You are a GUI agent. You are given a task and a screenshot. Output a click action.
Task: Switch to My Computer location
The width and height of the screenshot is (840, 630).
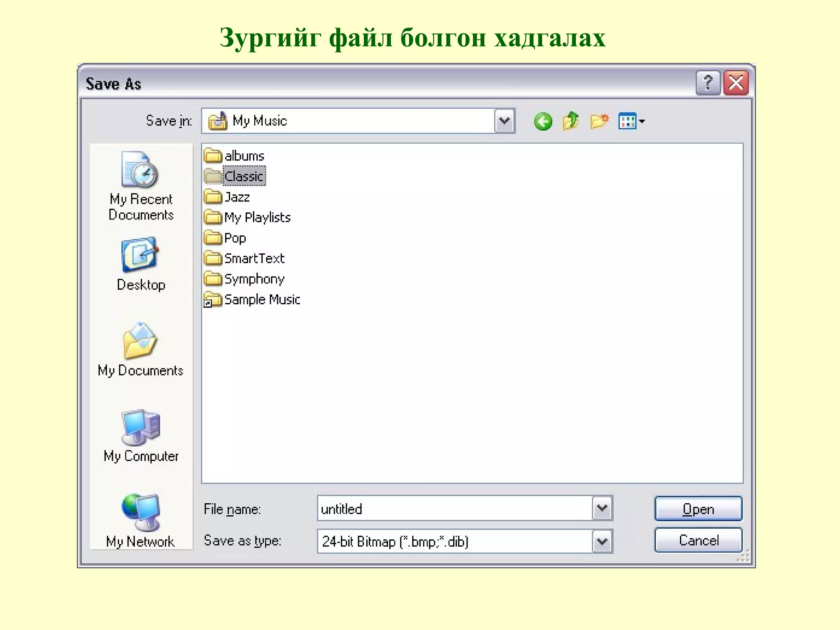141,436
